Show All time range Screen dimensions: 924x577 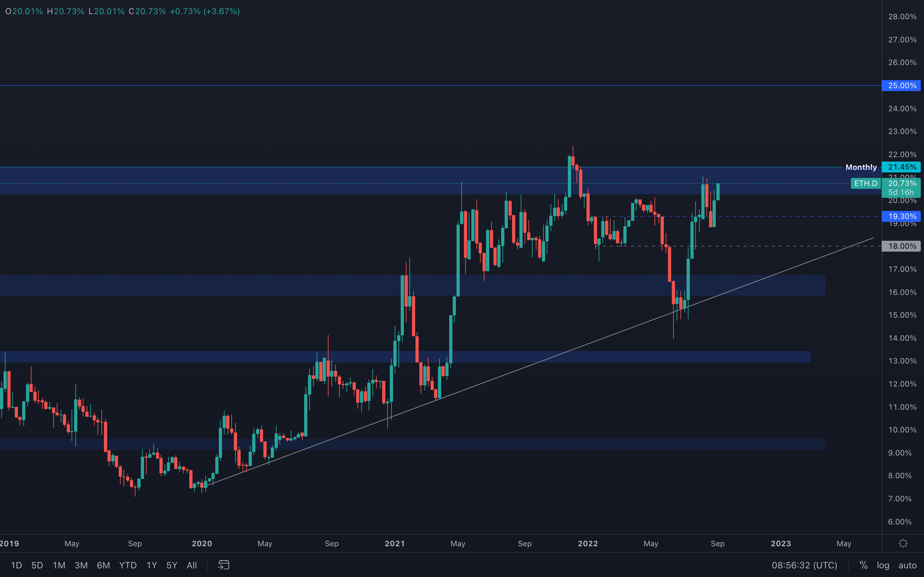tap(192, 565)
